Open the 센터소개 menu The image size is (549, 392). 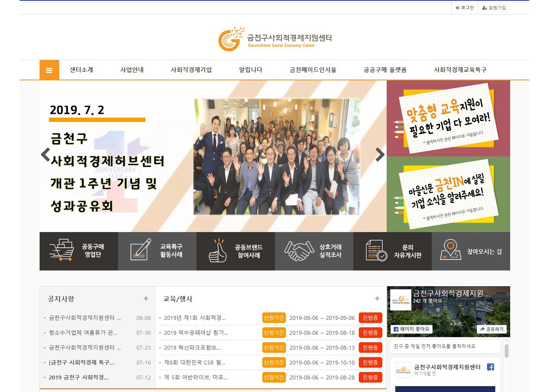(82, 70)
